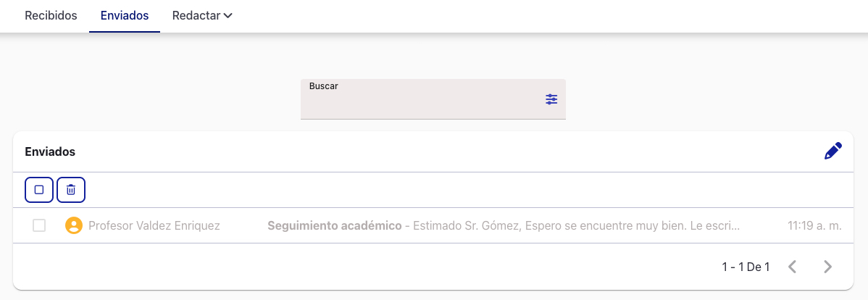The height and width of the screenshot is (300, 868).
Task: Click the "1 - 1 De 1" pagination label
Action: (746, 267)
